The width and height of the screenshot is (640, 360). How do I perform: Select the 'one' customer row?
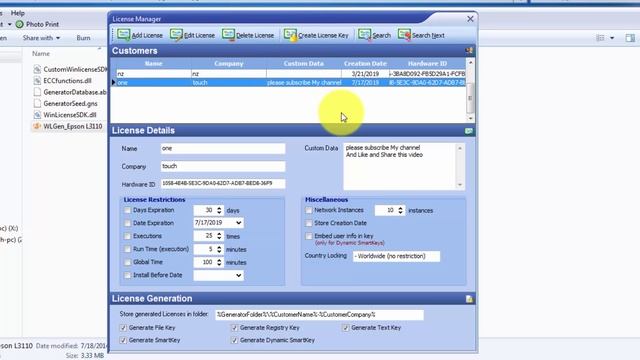click(x=291, y=82)
